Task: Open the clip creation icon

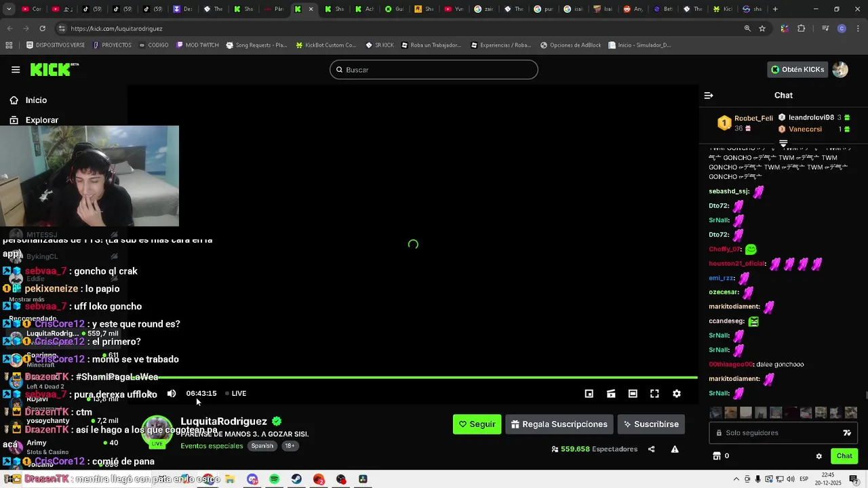Action: pyautogui.click(x=611, y=393)
